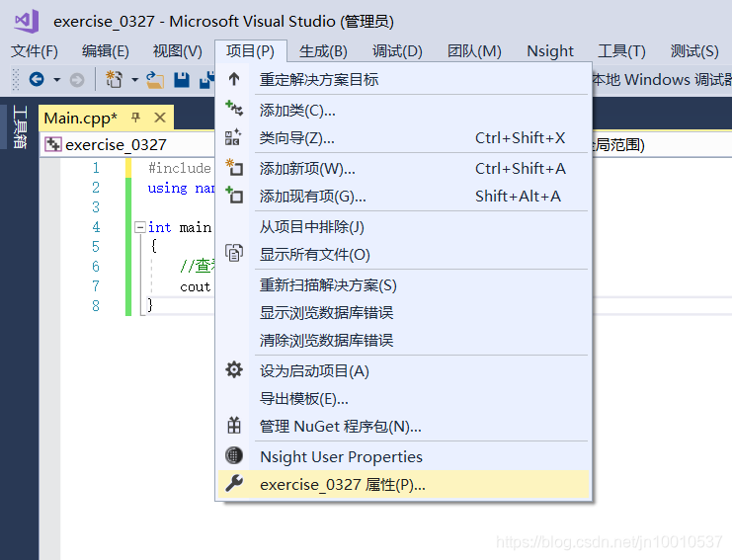Open the 文件(F) menu
This screenshot has height=560, width=732.
[35, 51]
